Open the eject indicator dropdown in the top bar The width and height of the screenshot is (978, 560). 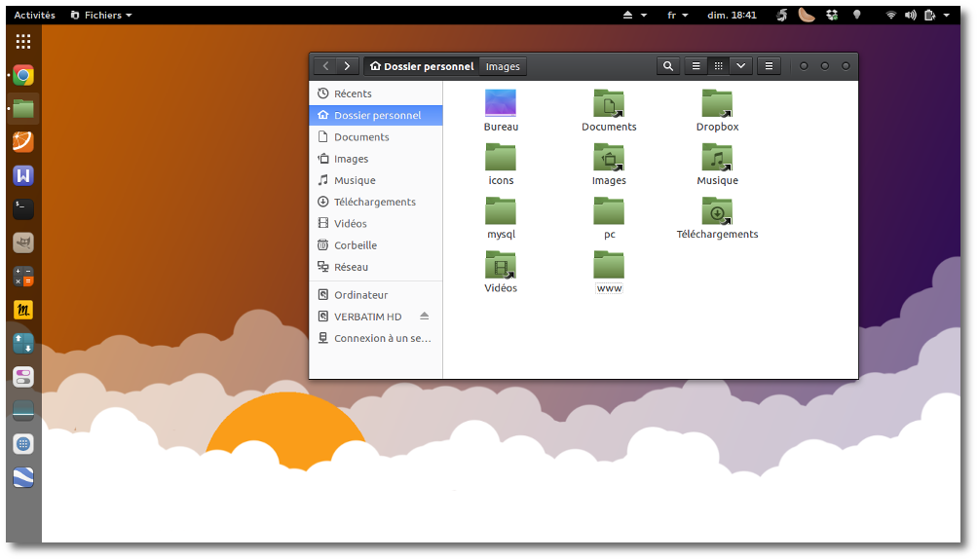(635, 15)
